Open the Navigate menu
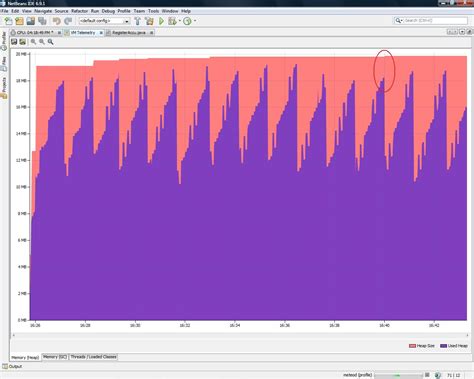The height and width of the screenshot is (379, 474). pos(43,11)
